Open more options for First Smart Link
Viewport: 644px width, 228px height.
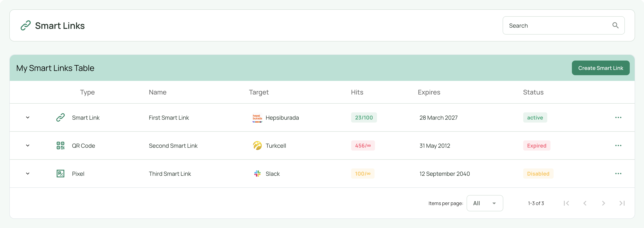[x=618, y=117]
